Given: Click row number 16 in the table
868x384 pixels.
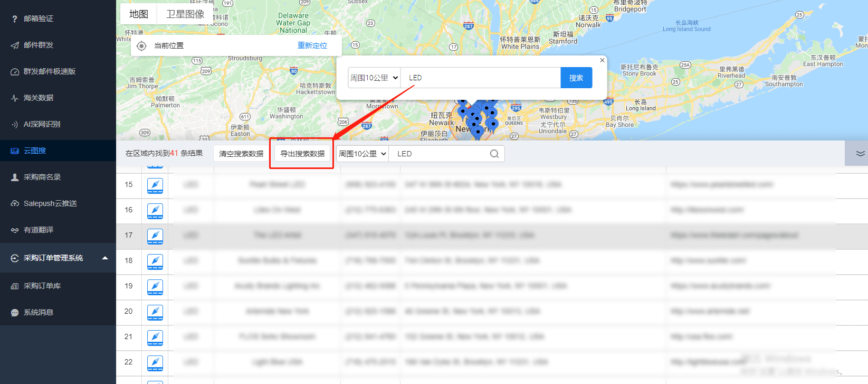Looking at the screenshot, I should [129, 210].
